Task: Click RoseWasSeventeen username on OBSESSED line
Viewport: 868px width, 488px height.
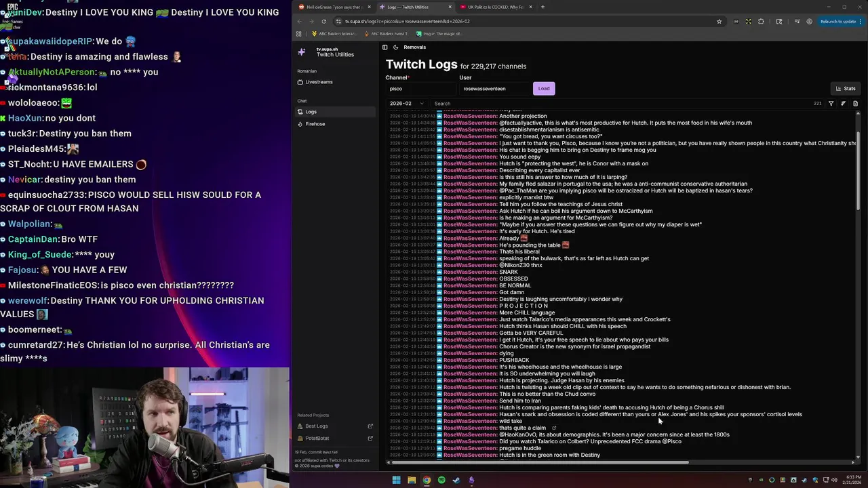Action: click(x=470, y=279)
